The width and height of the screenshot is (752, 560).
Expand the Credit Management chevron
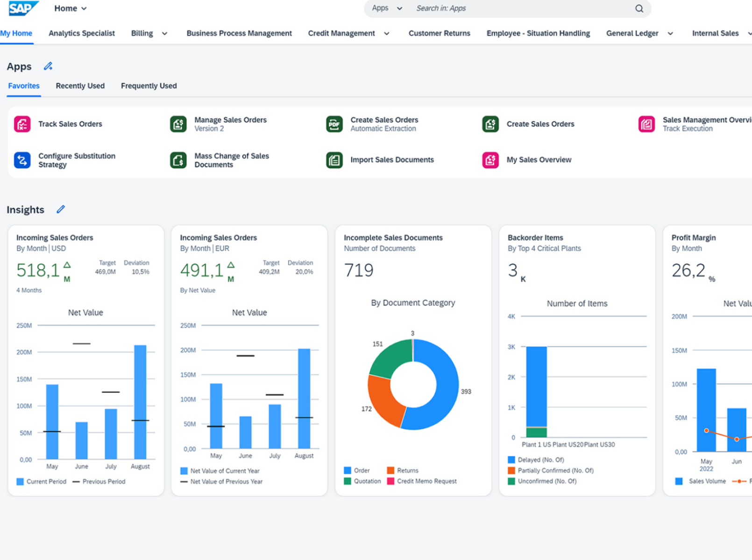click(387, 34)
